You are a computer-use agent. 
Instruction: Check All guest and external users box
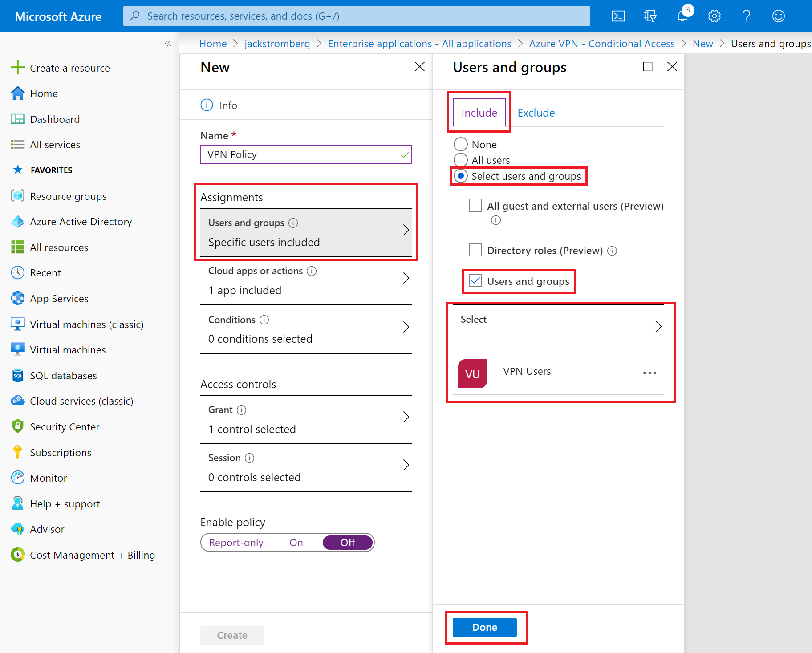475,206
